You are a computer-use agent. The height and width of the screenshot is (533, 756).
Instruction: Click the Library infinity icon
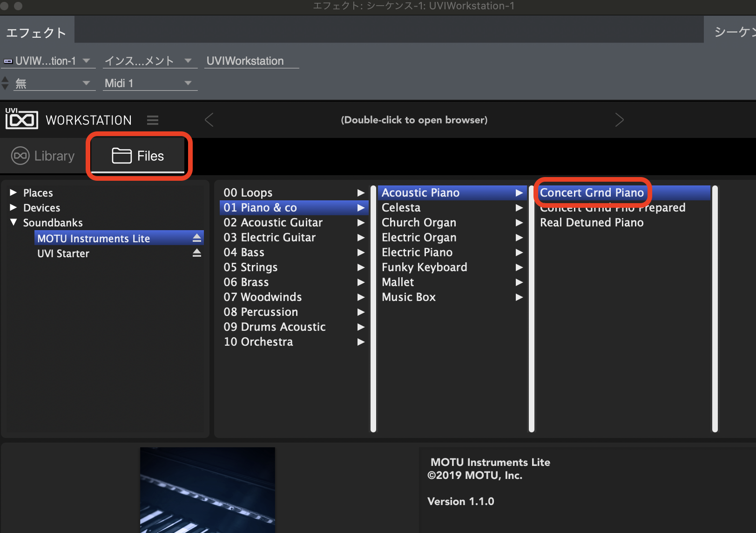click(x=20, y=156)
